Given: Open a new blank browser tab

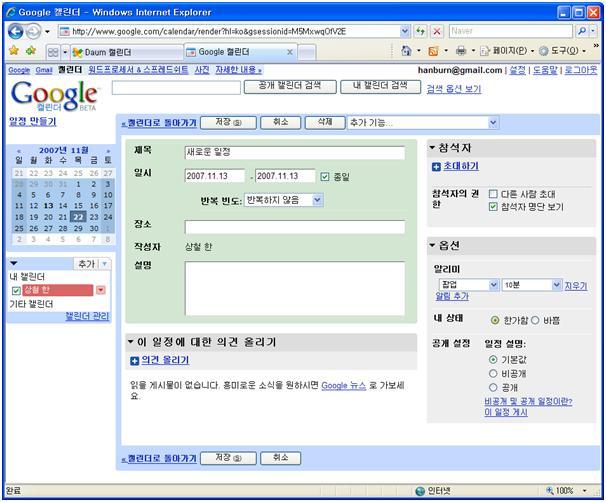Looking at the screenshot, I should tap(307, 52).
